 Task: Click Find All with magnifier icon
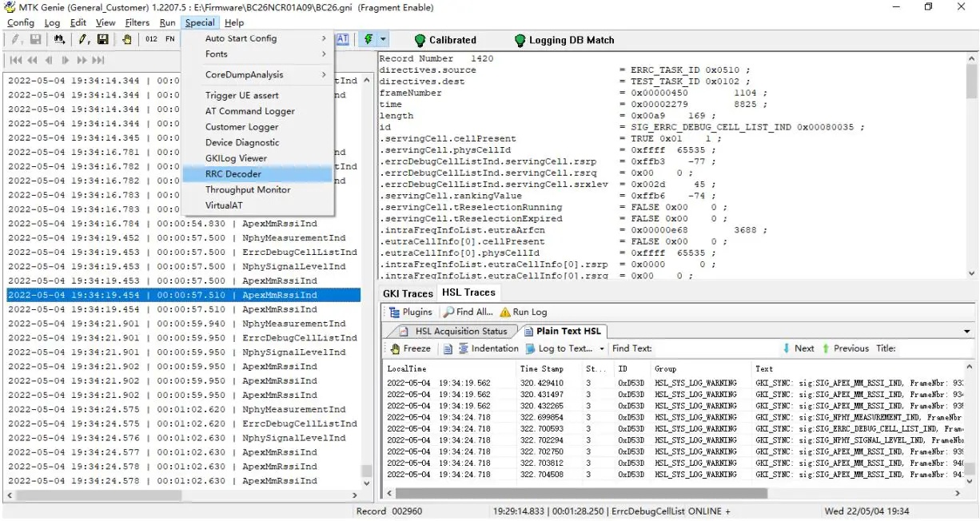coord(469,312)
